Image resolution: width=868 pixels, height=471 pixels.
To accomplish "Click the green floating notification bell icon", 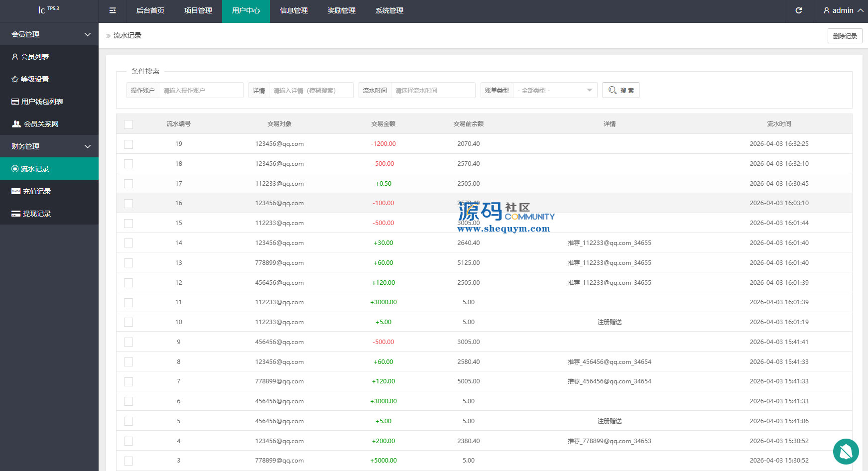I will pos(846,451).
